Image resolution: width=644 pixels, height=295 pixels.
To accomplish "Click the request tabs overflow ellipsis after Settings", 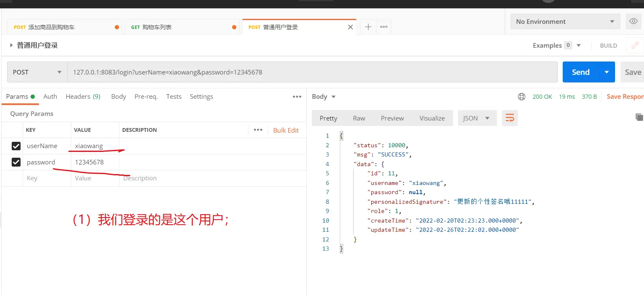I will pyautogui.click(x=297, y=97).
